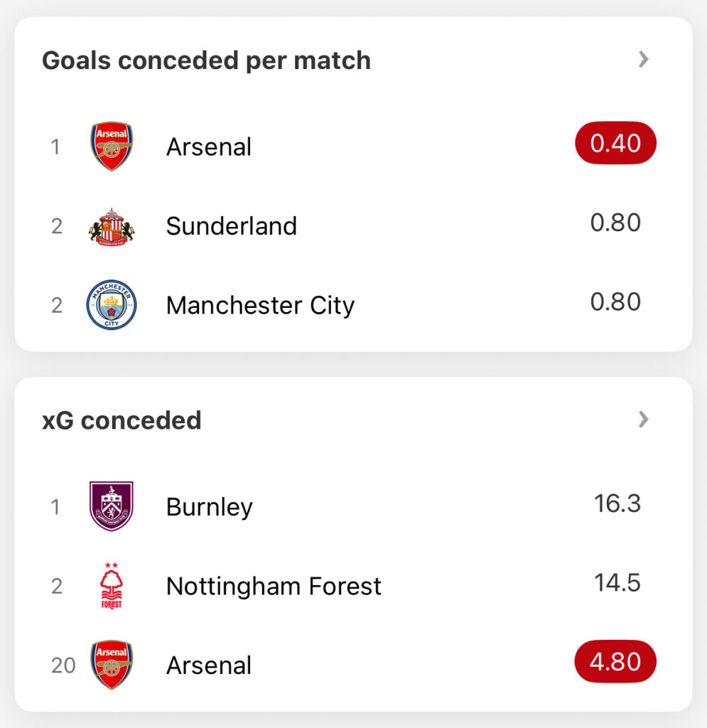
Task: Select the Manchester City team name
Action: tap(260, 306)
